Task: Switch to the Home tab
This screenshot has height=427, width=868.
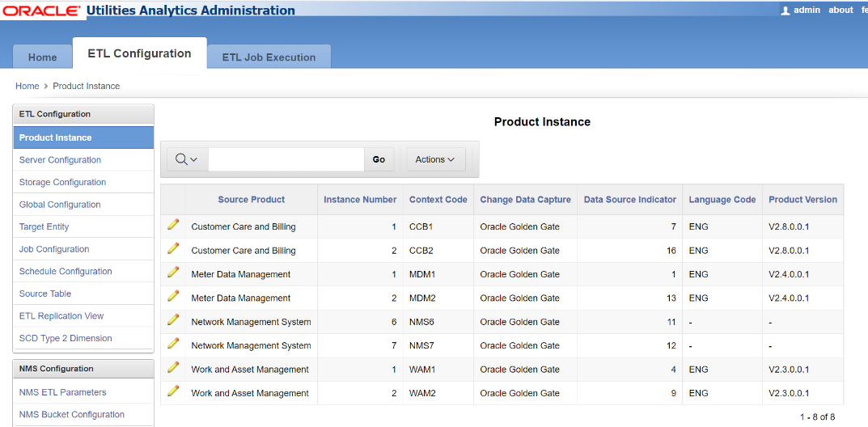Action: click(x=43, y=57)
